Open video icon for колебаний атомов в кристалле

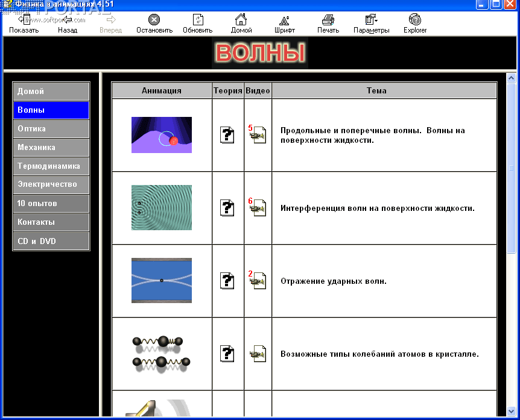[258, 354]
